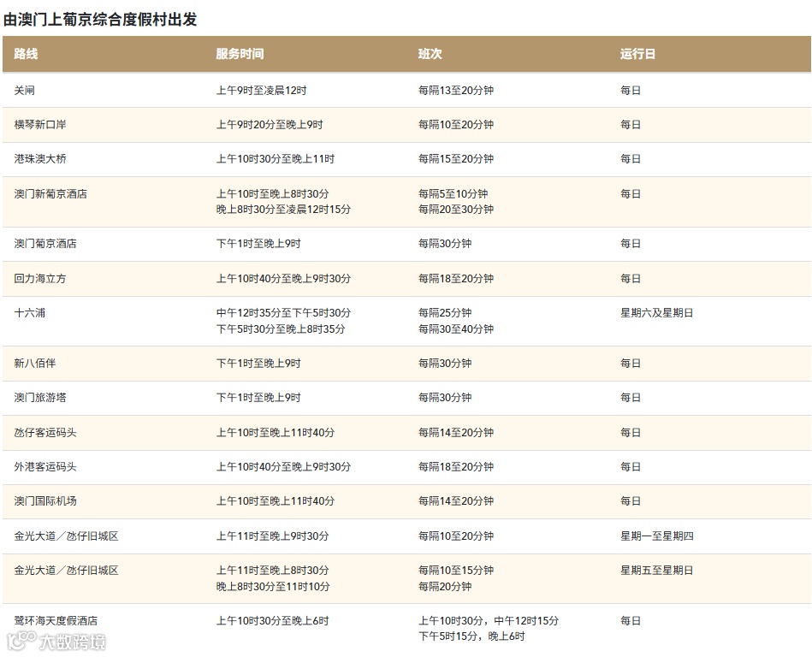Viewport: 812px width, 657px height.
Task: Click frequency 每隔13至20分钟
Action: (x=456, y=90)
